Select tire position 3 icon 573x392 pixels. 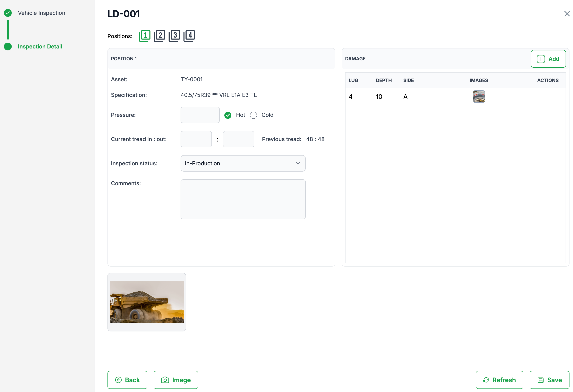pyautogui.click(x=174, y=36)
